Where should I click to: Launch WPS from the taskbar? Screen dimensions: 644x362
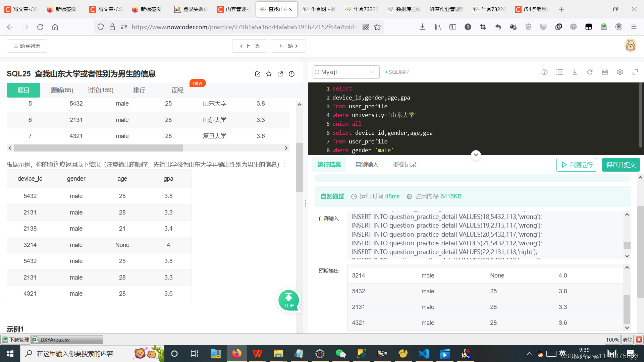[257, 354]
